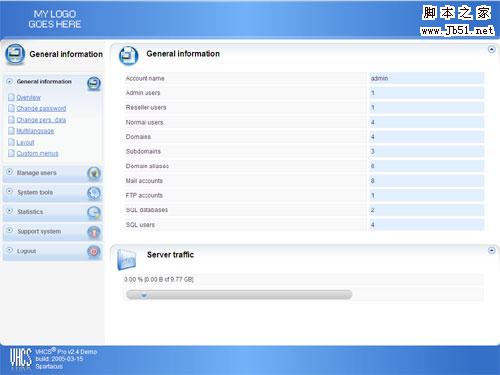Click the page icon next to Change pers. data
500x375 pixels.
(x=11, y=119)
